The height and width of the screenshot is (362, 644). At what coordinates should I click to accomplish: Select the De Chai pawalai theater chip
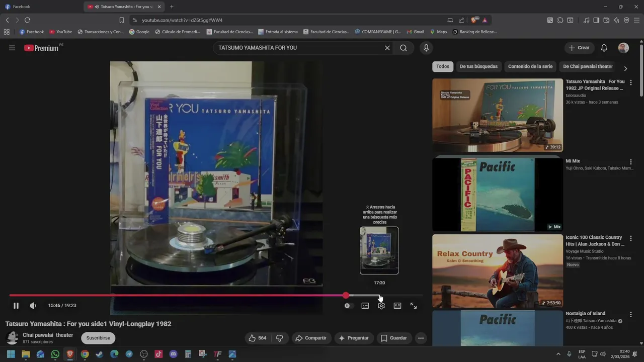588,66
